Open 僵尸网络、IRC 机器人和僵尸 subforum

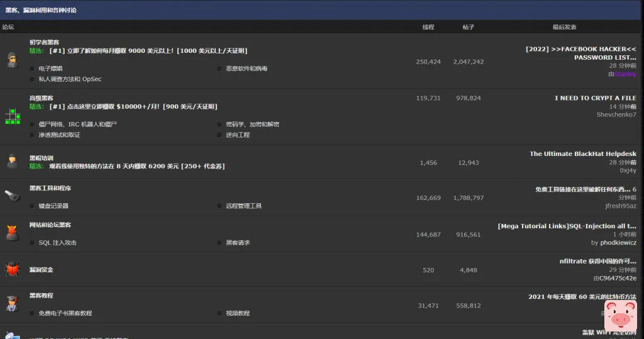77,124
